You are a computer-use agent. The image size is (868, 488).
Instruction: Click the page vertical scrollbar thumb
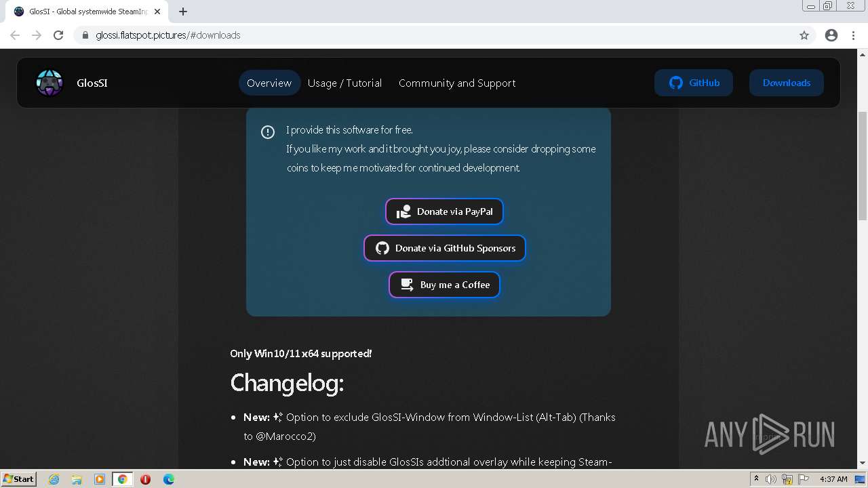[863, 165]
